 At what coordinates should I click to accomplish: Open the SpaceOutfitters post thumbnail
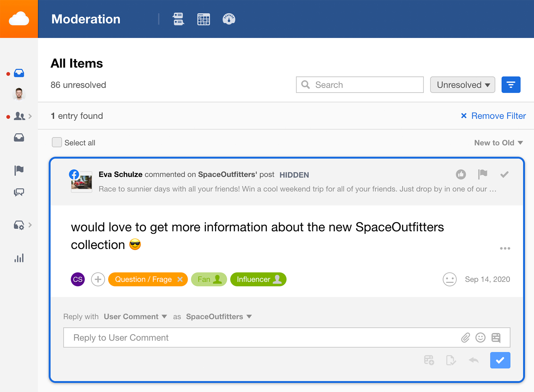[81, 182]
